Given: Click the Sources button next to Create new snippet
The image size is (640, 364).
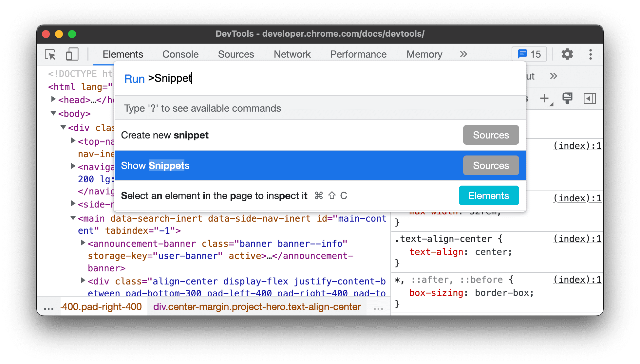Looking at the screenshot, I should pos(491,135).
